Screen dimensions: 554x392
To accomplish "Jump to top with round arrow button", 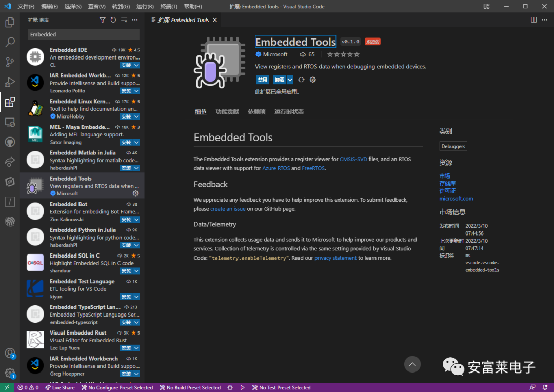I will pyautogui.click(x=412, y=364).
